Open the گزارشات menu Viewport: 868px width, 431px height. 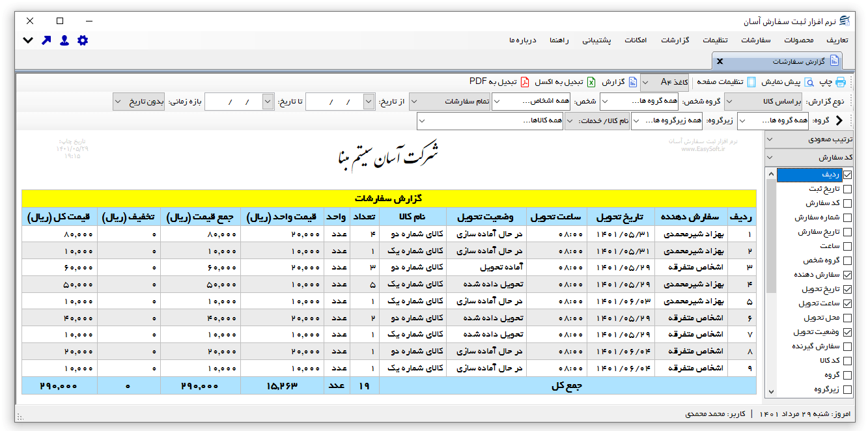coord(675,40)
